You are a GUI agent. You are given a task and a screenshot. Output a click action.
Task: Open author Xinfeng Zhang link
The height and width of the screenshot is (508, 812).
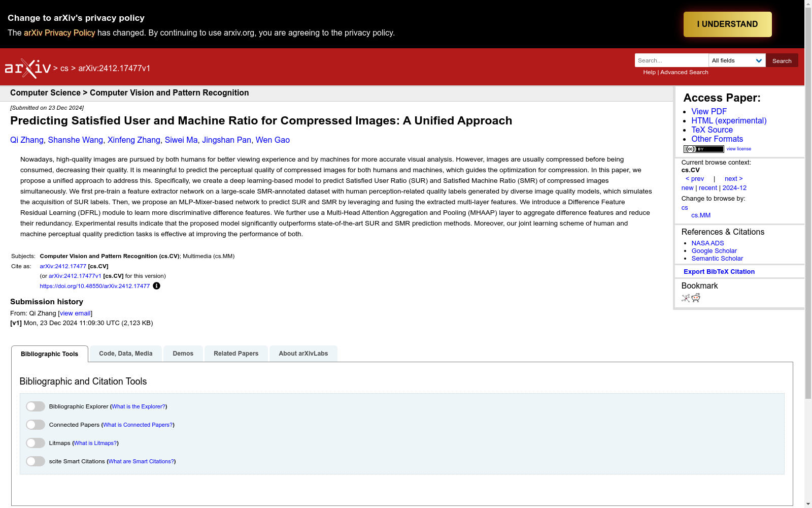(x=134, y=140)
